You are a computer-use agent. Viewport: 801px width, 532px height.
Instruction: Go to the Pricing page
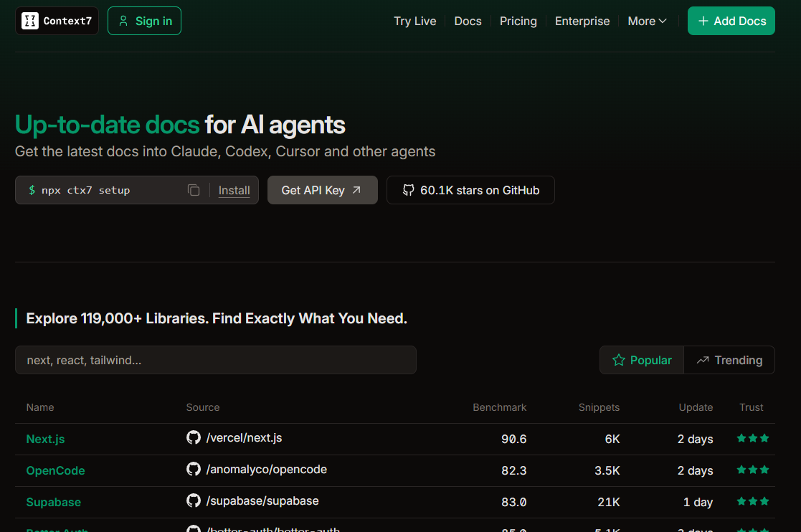point(518,21)
